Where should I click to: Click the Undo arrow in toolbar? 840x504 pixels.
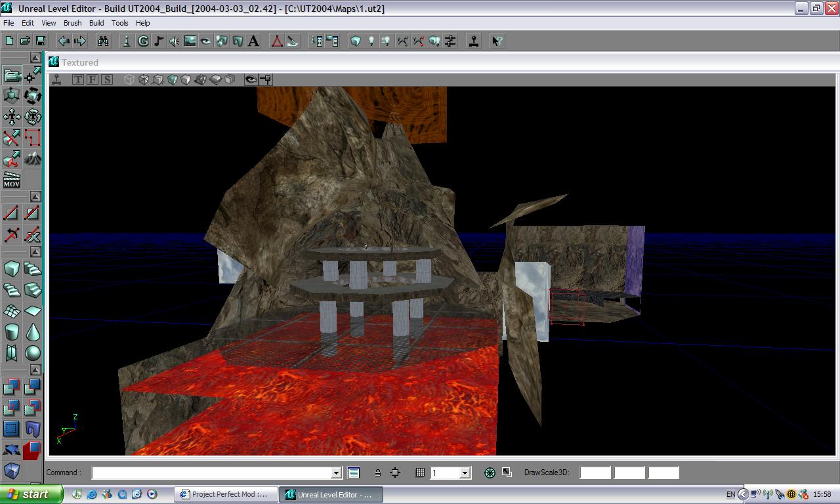pyautogui.click(x=64, y=41)
